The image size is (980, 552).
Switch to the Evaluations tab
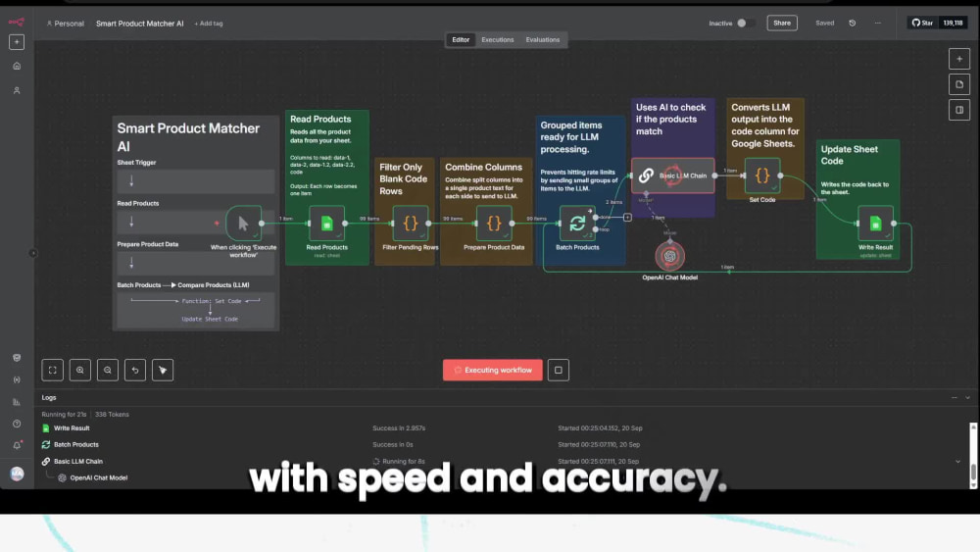[543, 39]
